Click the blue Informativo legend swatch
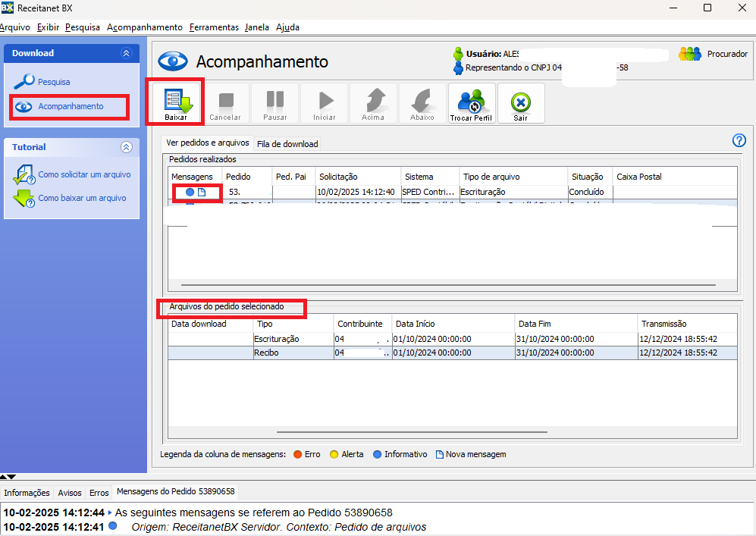 coord(377,455)
